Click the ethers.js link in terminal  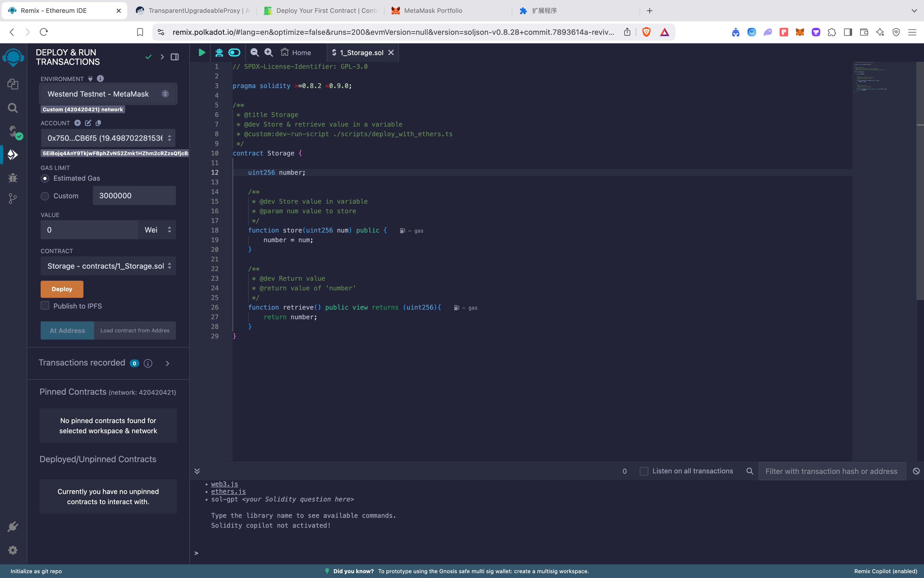(228, 492)
